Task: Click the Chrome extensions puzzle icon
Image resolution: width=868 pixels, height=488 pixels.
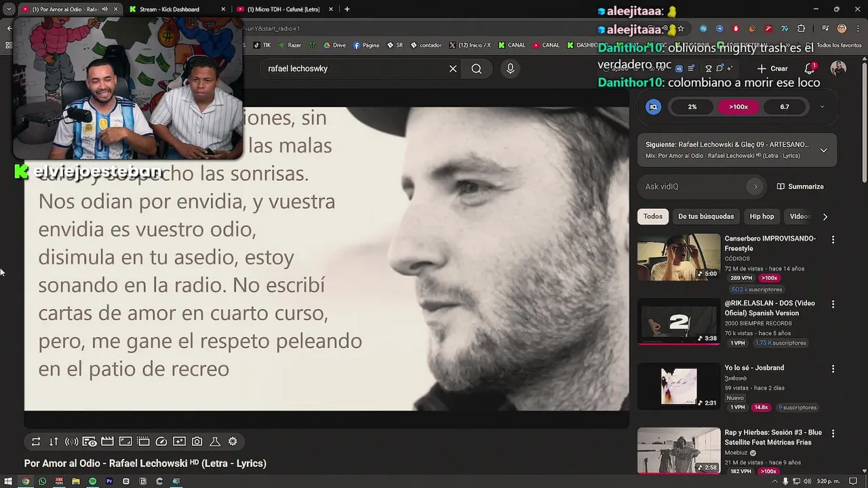Action: click(802, 28)
